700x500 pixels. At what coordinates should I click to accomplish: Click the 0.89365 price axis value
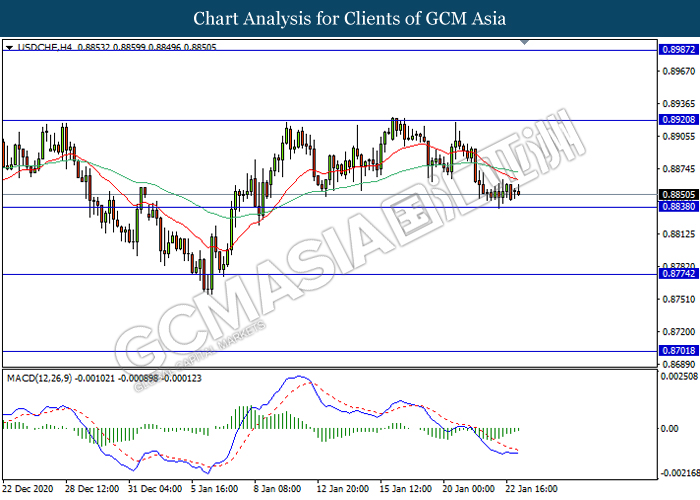click(x=679, y=104)
